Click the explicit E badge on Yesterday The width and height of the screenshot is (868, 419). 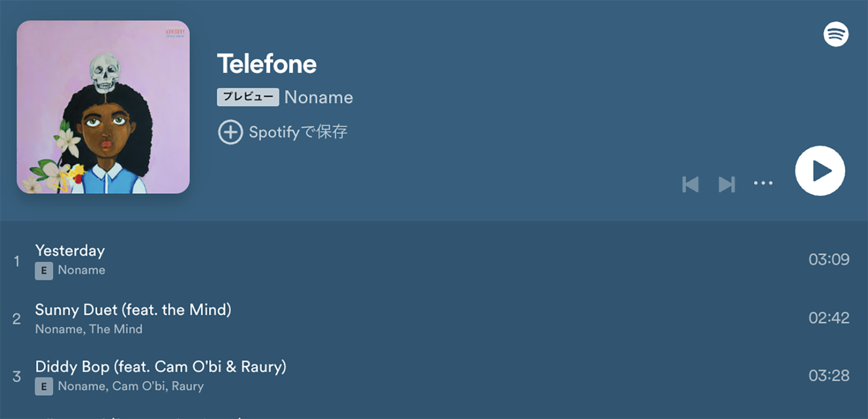[44, 271]
